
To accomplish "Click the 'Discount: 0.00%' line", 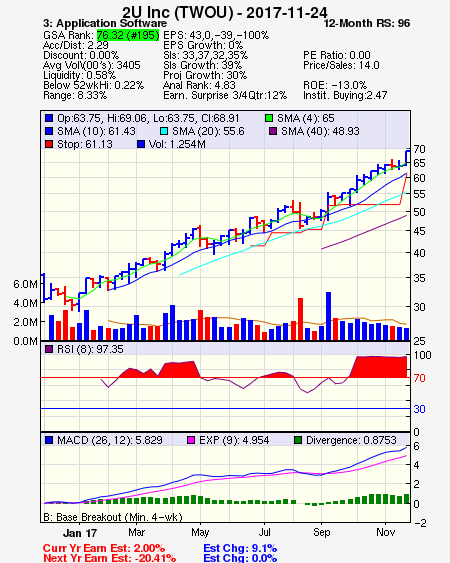I will point(81,55).
